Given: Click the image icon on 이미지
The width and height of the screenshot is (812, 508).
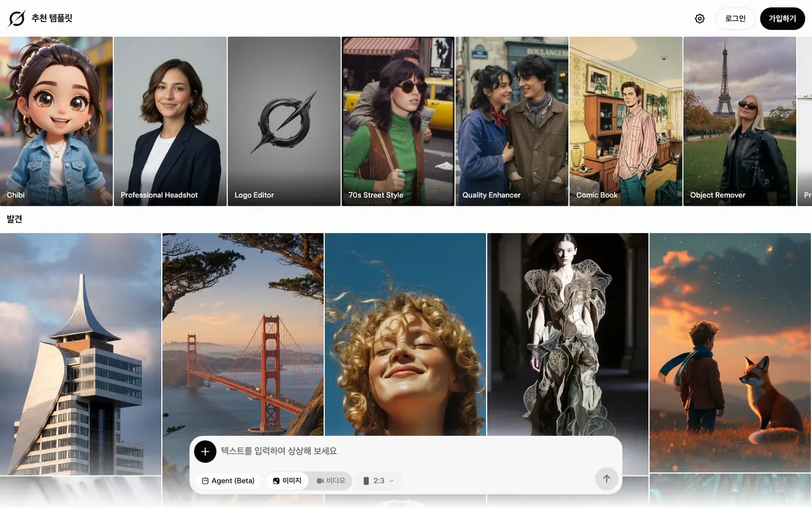Looking at the screenshot, I should 276,481.
